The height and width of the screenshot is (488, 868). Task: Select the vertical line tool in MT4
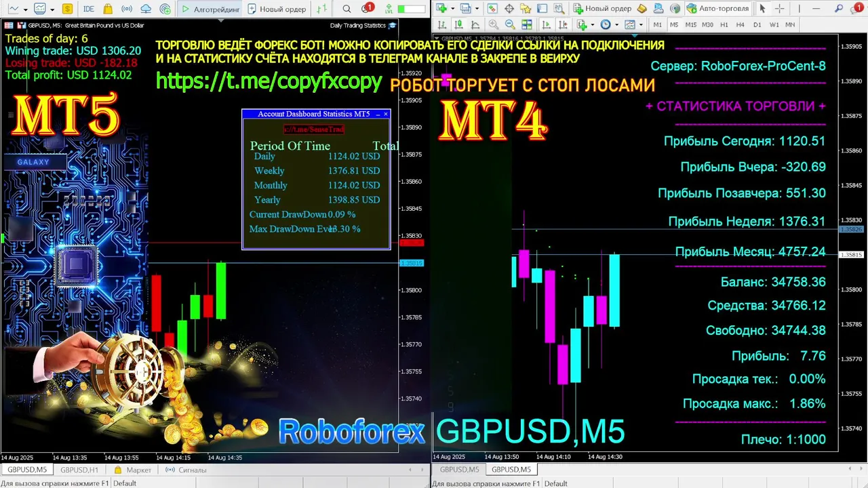pyautogui.click(x=799, y=8)
